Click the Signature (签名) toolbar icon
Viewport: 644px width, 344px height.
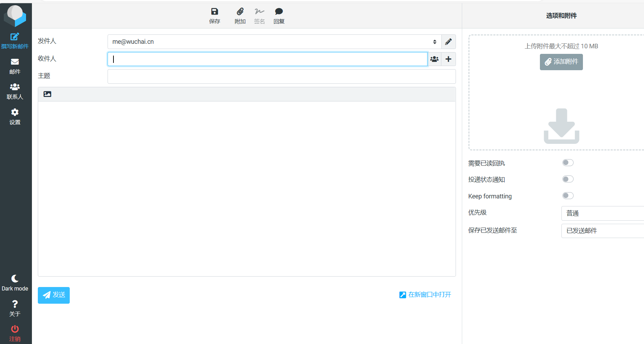[259, 16]
